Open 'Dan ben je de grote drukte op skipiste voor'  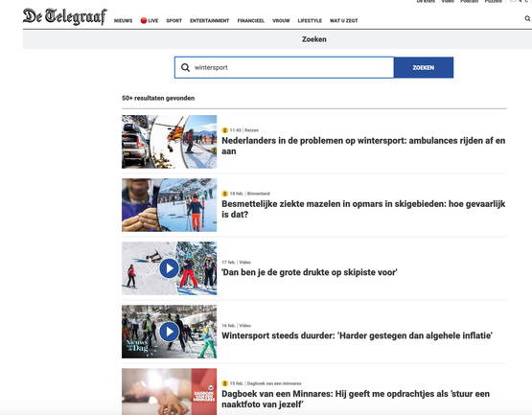click(310, 272)
